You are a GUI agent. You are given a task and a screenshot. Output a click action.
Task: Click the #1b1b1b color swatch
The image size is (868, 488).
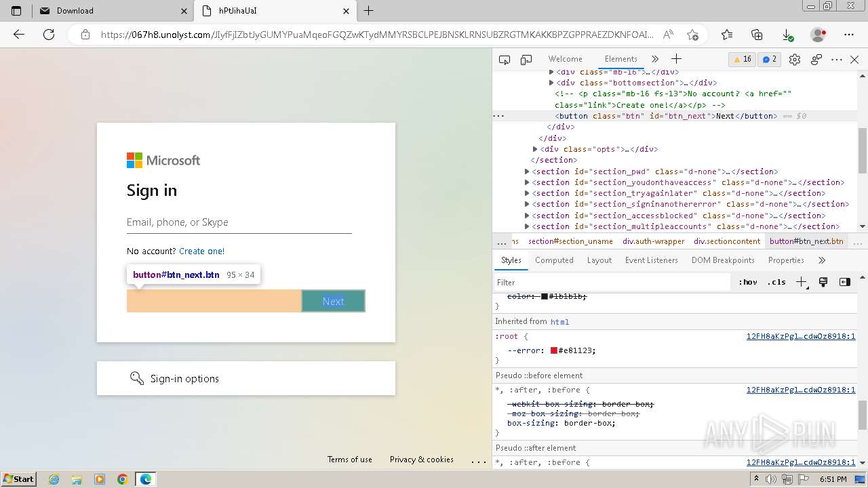545,296
